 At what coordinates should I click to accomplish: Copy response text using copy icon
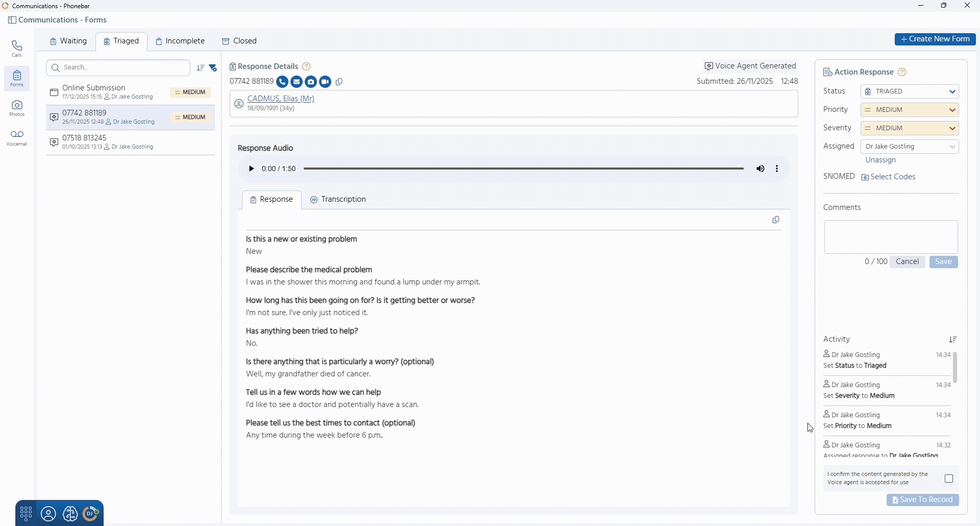776,220
